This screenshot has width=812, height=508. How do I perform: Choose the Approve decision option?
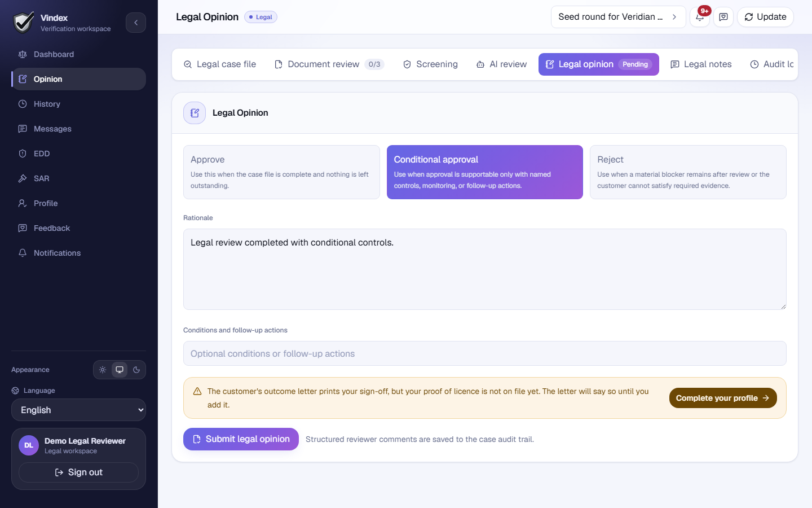(281, 172)
